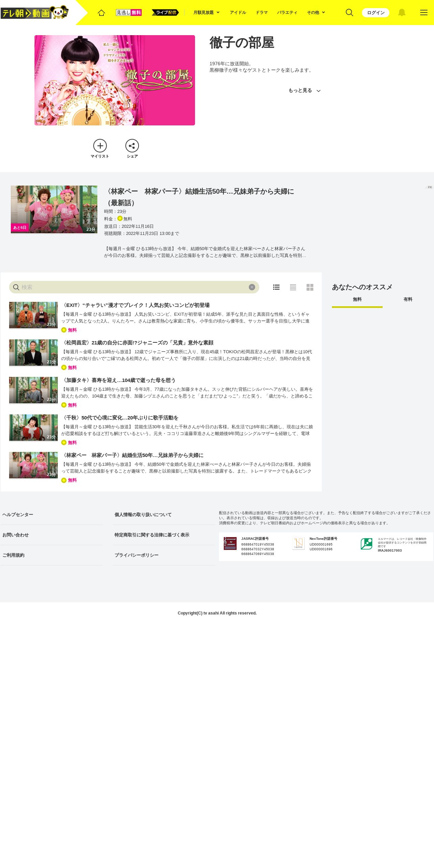Click the episode 検索 search field

pyautogui.click(x=134, y=287)
